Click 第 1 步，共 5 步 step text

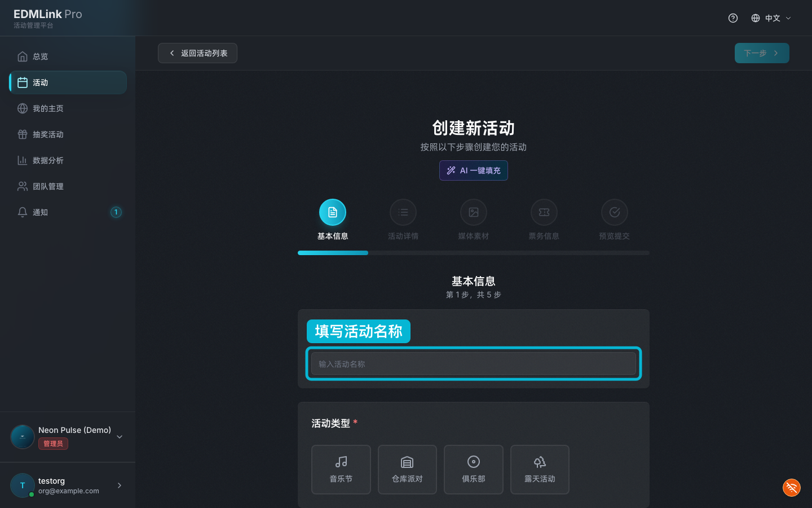474,295
